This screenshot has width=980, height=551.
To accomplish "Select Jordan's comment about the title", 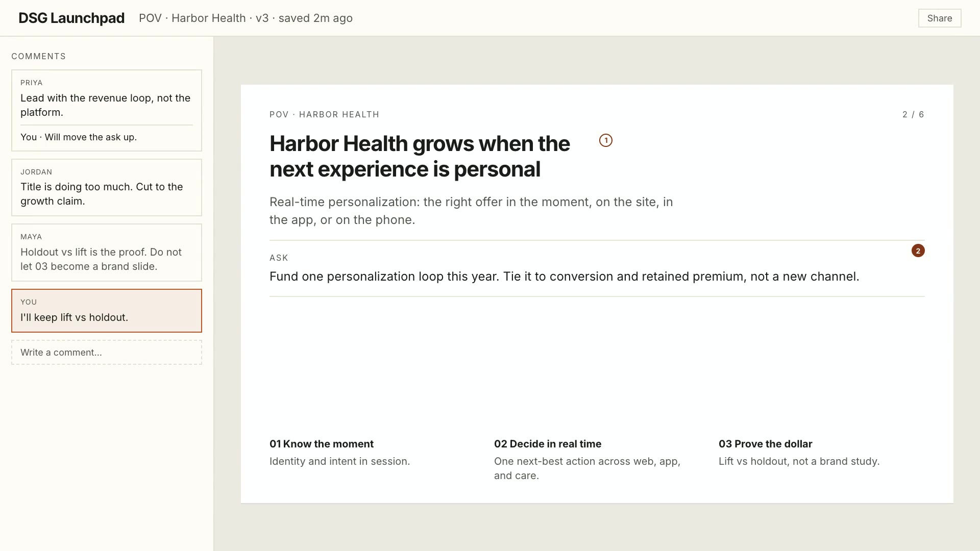I will tap(107, 187).
